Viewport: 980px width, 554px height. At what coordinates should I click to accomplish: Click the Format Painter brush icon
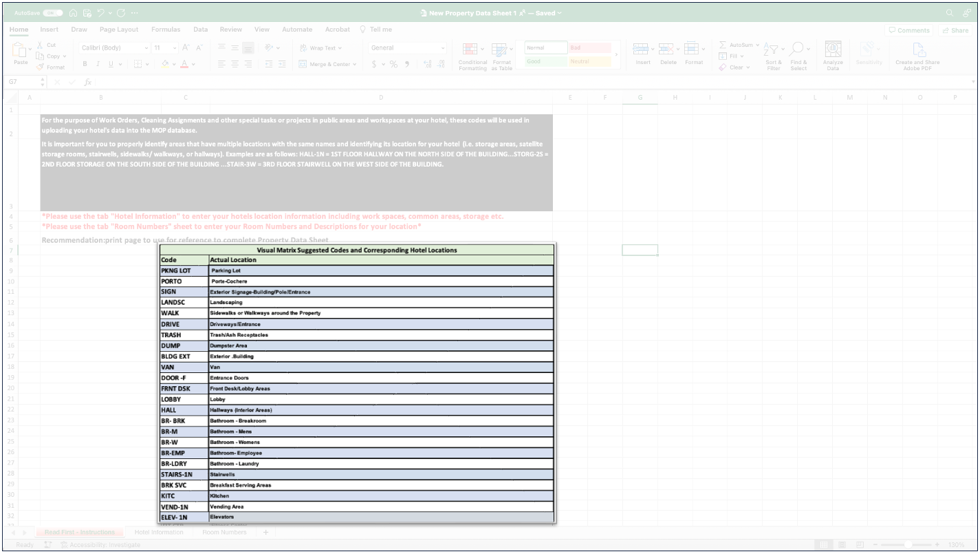(41, 67)
